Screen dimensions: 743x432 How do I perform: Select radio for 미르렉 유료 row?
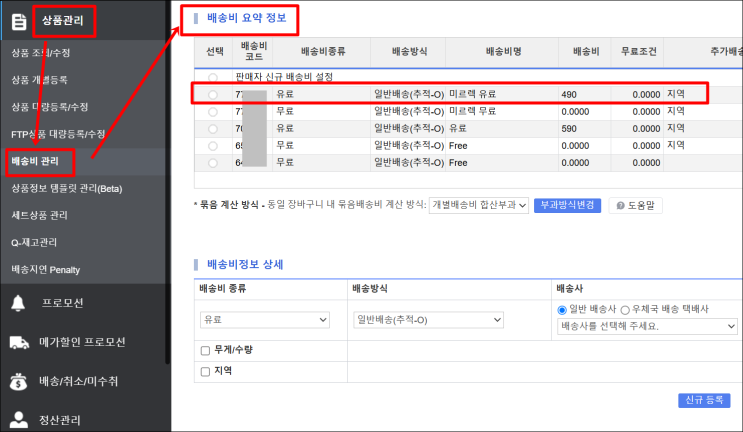point(213,94)
